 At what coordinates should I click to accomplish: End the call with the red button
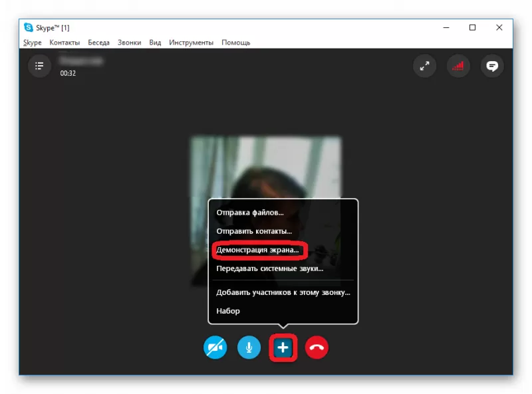point(317,347)
